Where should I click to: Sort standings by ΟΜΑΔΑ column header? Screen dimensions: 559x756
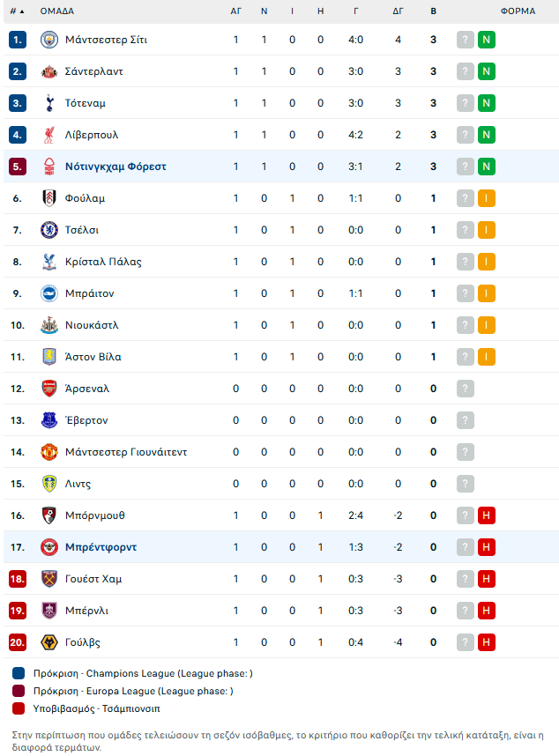click(57, 11)
